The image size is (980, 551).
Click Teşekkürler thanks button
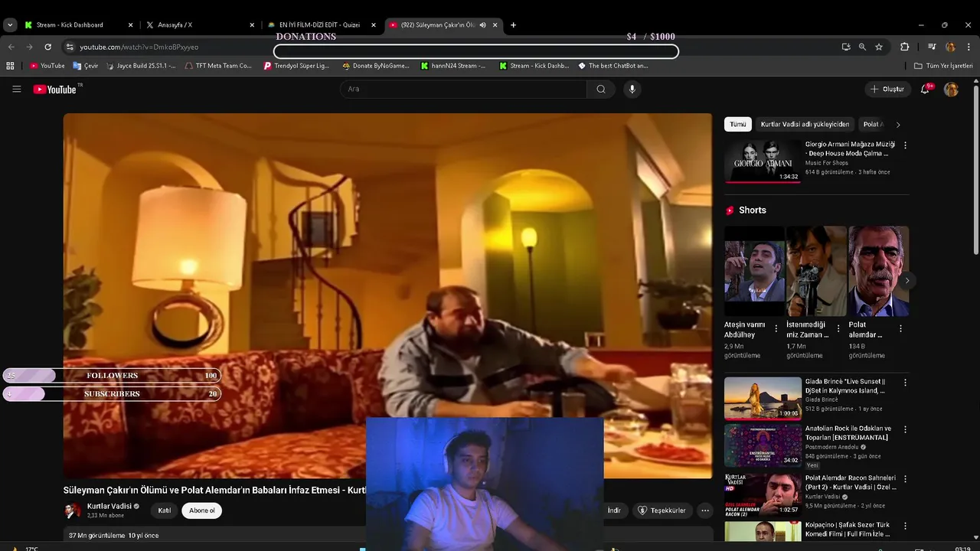pyautogui.click(x=663, y=510)
